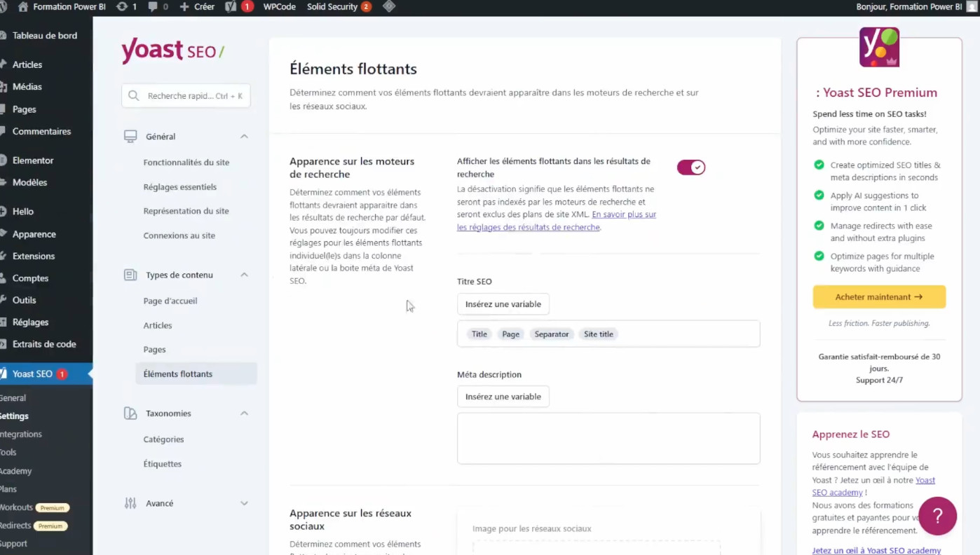980x555 pixels.
Task: Open the Extensions menu
Action: tap(34, 256)
